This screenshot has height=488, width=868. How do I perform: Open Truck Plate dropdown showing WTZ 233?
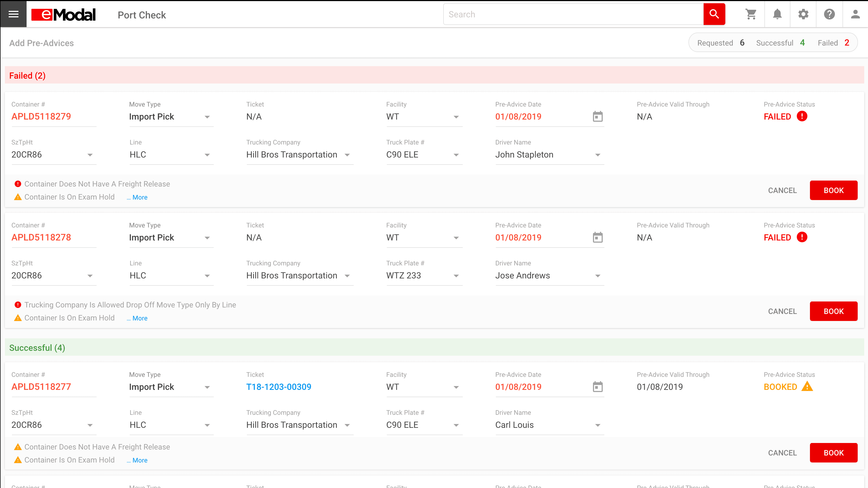(456, 276)
